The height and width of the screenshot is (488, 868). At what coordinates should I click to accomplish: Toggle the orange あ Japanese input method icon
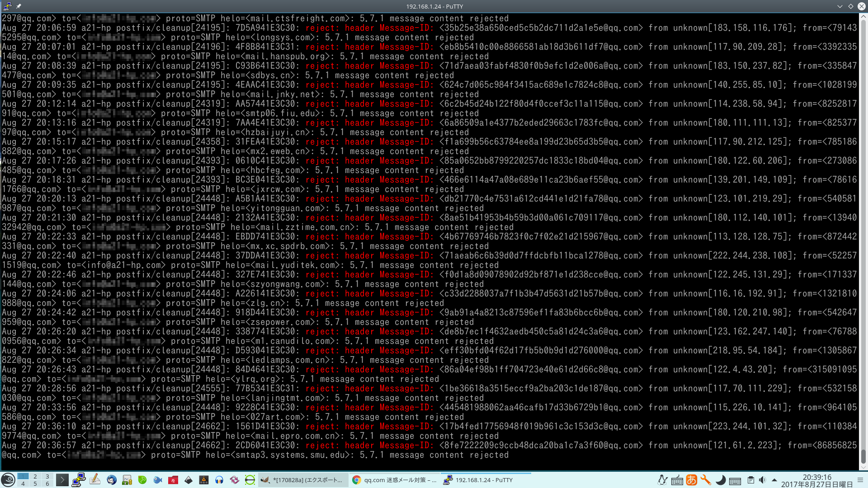[x=692, y=480]
